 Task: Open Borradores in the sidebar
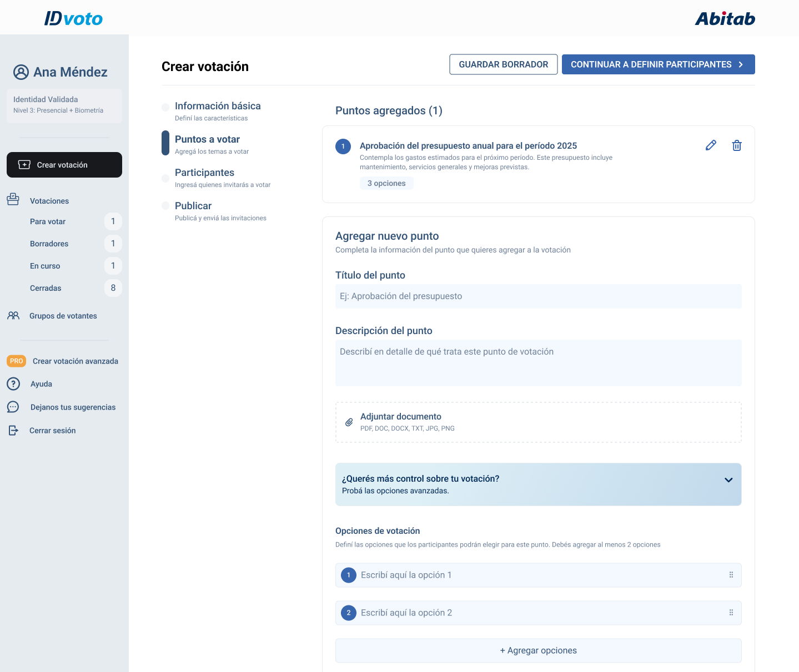click(x=49, y=244)
